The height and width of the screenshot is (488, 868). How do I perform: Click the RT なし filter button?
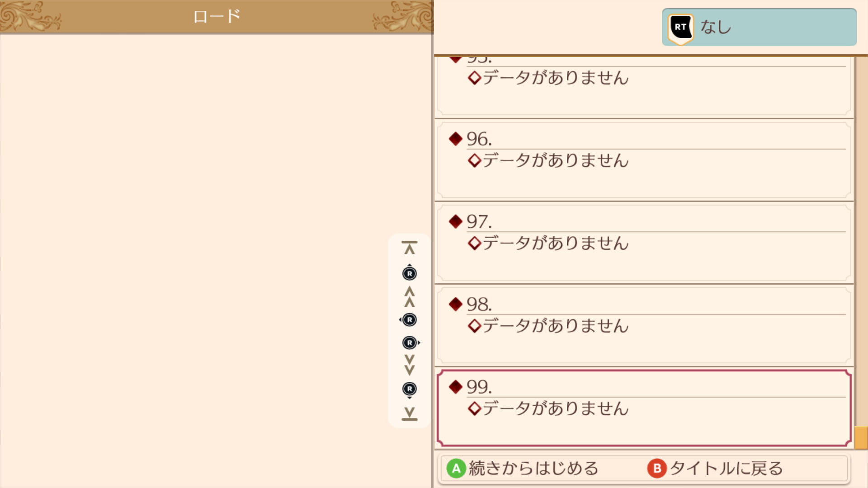pos(759,27)
